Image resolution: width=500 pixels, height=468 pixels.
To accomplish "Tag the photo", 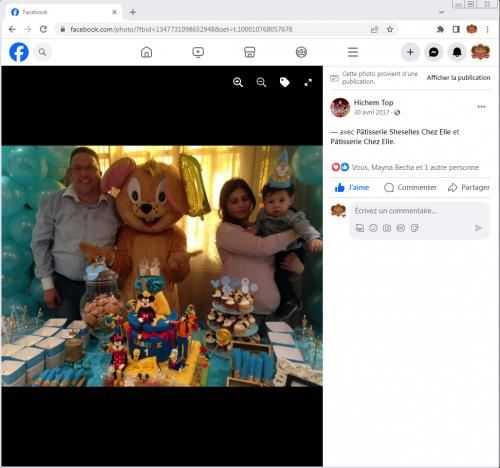I will point(285,82).
